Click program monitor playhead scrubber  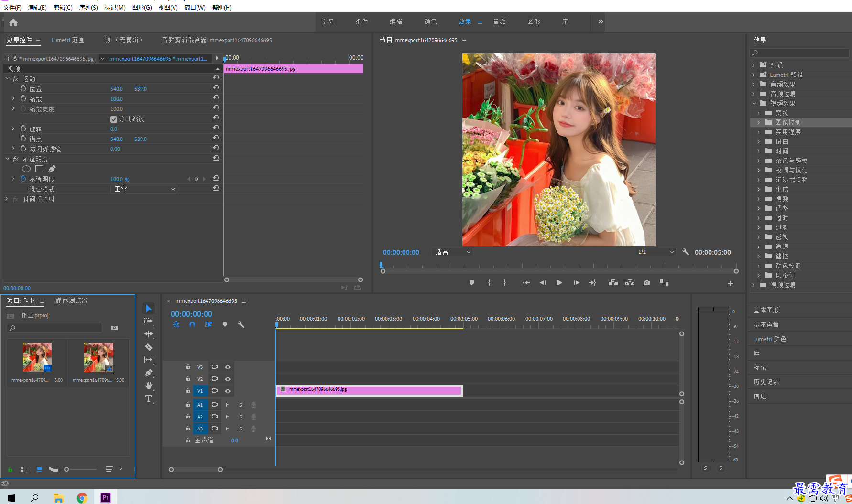381,264
